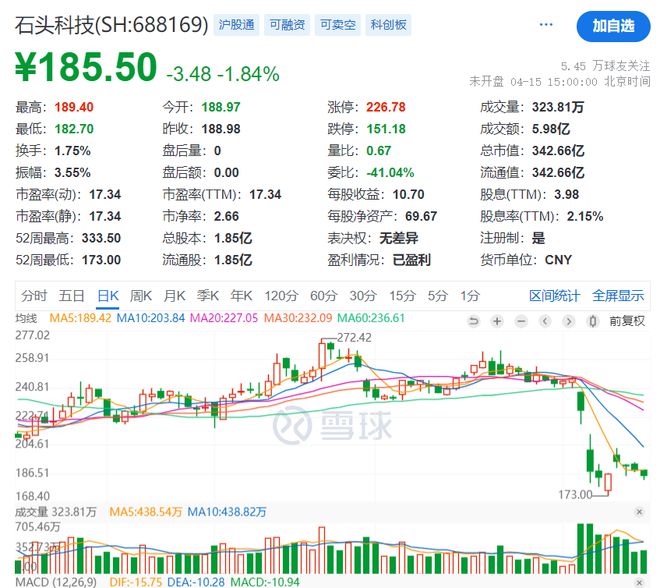660x588 pixels.
Task: Open the 前复权 price adjustment dropdown
Action: (x=627, y=321)
